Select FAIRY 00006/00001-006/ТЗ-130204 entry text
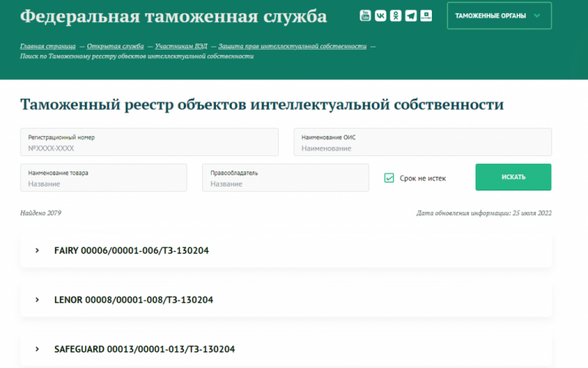This screenshot has width=588, height=368. click(131, 250)
